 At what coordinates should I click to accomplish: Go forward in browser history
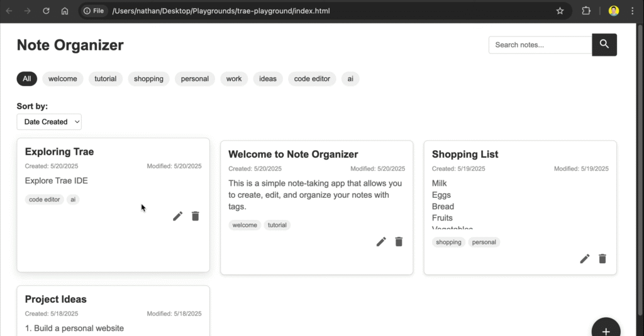[x=28, y=11]
